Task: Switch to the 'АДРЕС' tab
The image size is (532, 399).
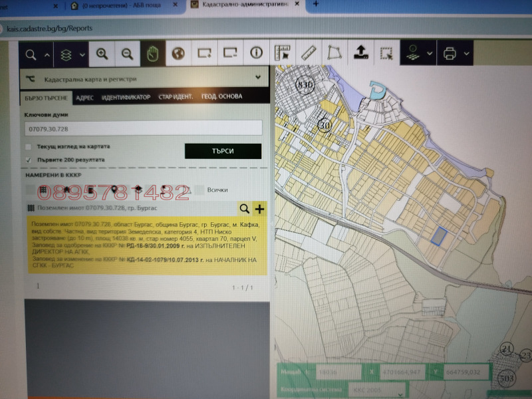Action: 84,97
